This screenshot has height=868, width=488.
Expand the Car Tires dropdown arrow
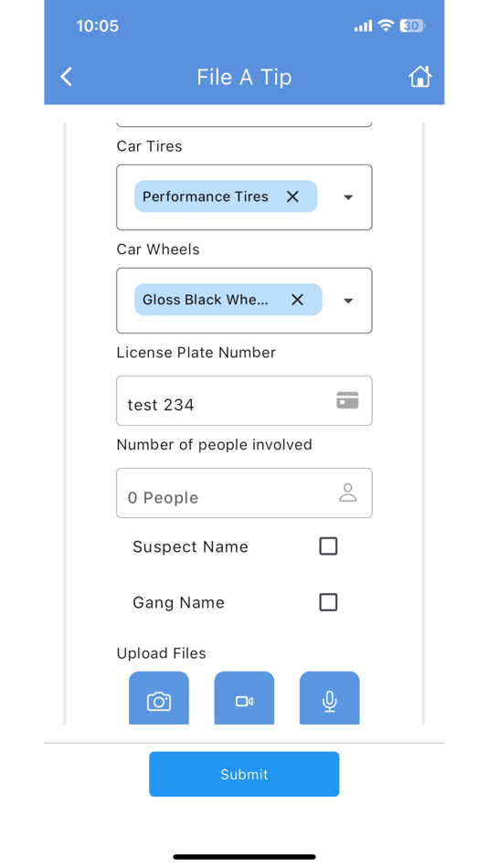[348, 197]
